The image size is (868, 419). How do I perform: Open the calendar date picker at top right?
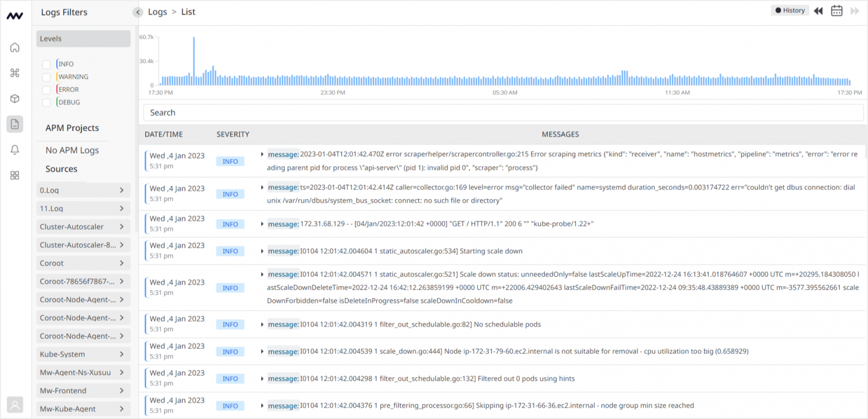pos(837,10)
